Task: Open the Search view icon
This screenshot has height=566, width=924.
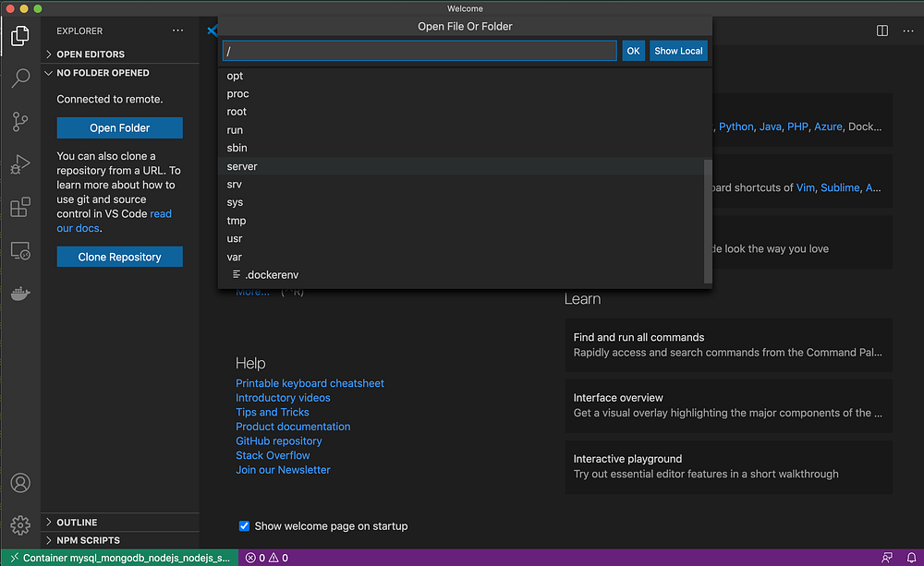Action: coord(20,78)
